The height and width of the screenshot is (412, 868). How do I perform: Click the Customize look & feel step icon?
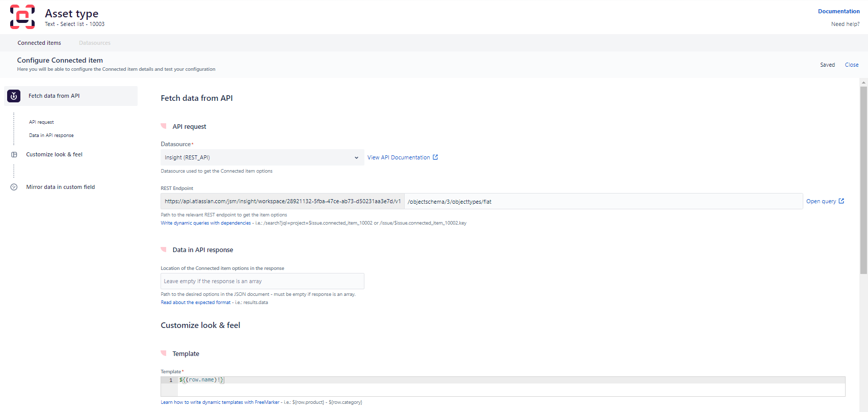14,154
